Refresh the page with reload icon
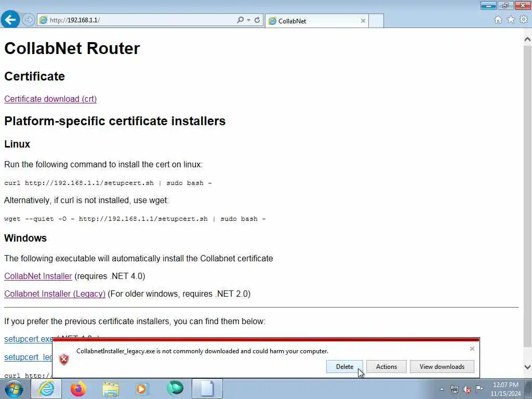 click(257, 20)
